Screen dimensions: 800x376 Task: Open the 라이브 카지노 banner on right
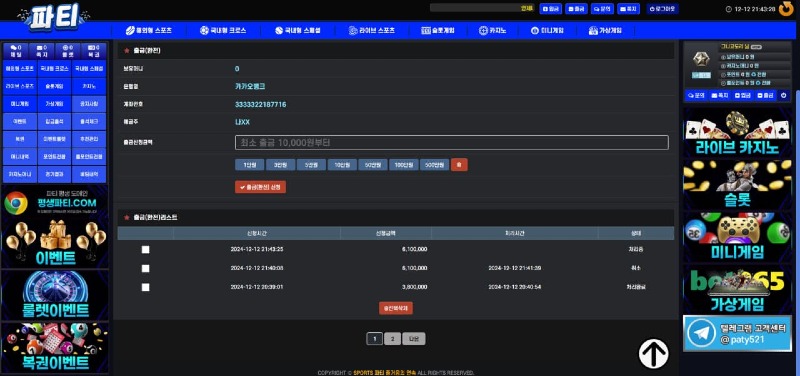click(737, 133)
